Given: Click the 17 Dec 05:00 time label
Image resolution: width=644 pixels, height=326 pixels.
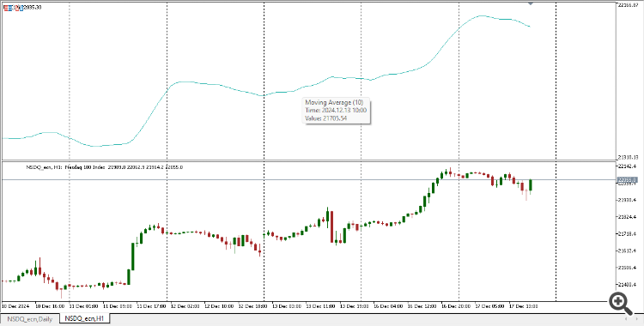Looking at the screenshot, I should pyautogui.click(x=490, y=306).
